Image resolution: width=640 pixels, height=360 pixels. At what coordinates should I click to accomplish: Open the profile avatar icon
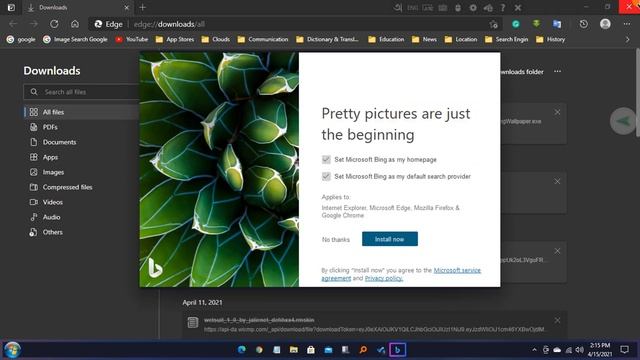point(605,24)
